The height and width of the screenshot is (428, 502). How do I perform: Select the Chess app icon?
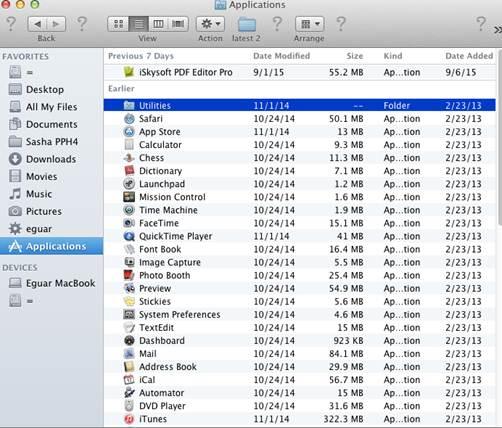(x=129, y=158)
